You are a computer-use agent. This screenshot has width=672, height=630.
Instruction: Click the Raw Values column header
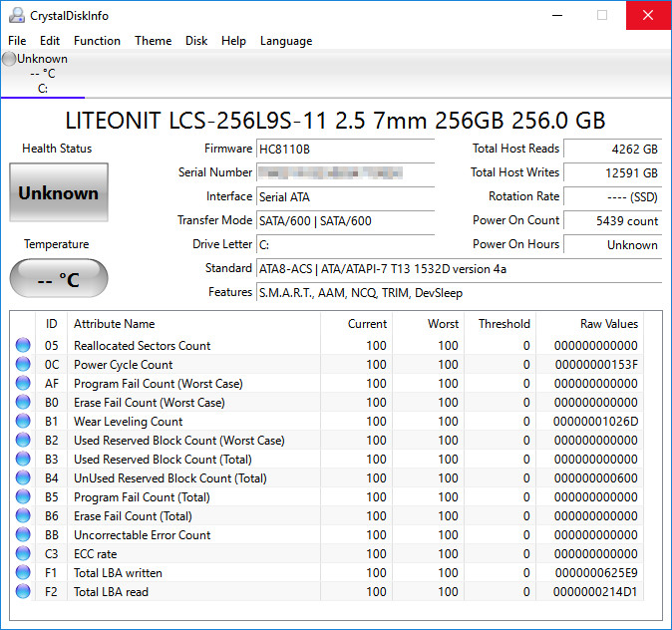click(608, 324)
